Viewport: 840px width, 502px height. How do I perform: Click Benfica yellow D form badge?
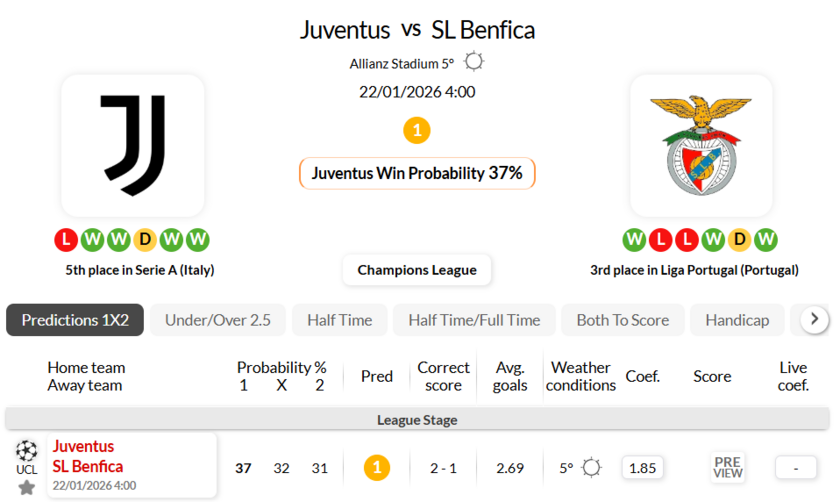coord(740,240)
